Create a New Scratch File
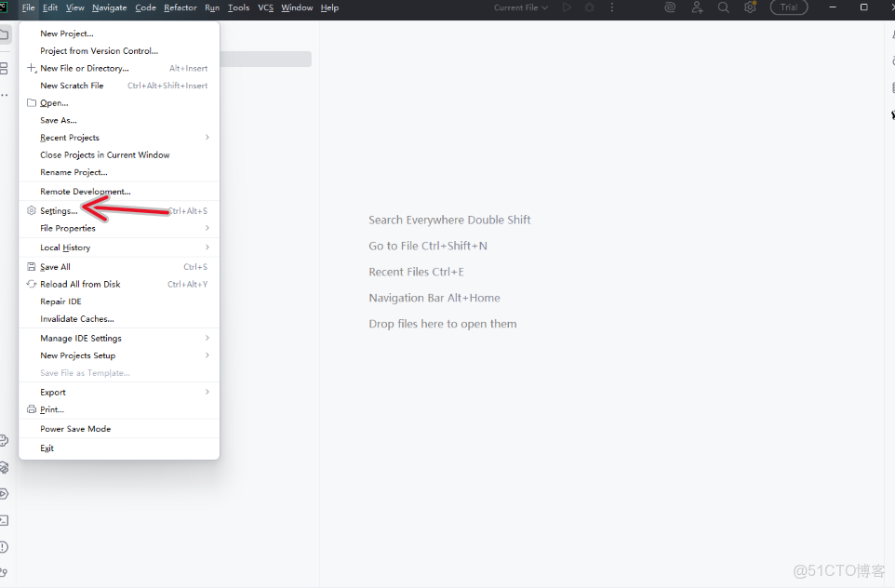The width and height of the screenshot is (895, 588). coord(119,86)
